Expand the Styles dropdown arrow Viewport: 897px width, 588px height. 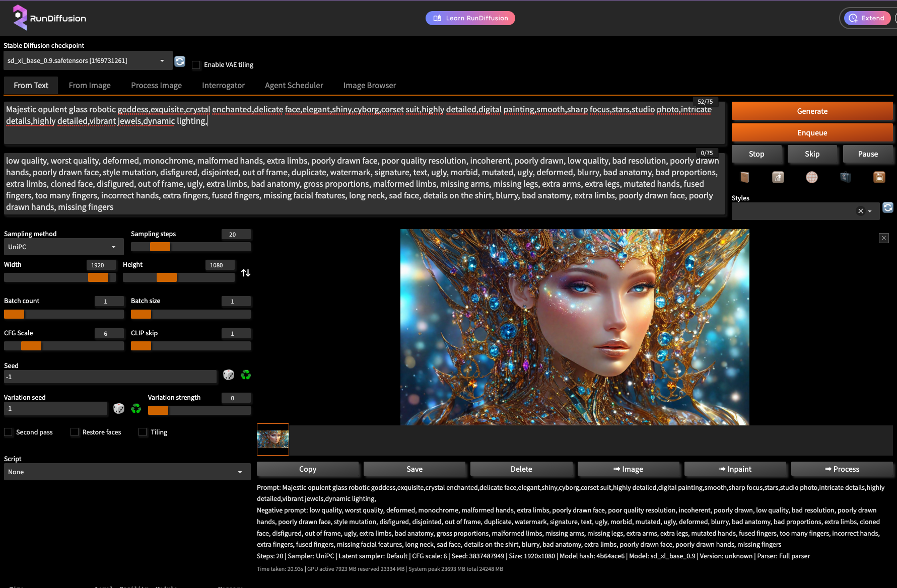(x=870, y=211)
